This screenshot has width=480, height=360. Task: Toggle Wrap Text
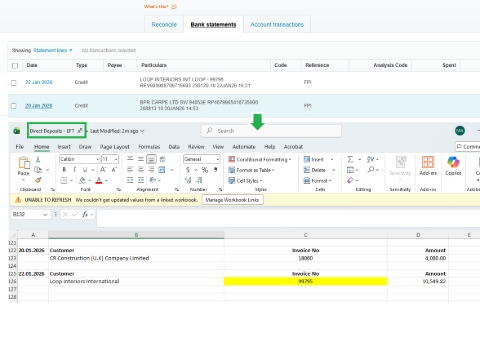[x=163, y=159]
